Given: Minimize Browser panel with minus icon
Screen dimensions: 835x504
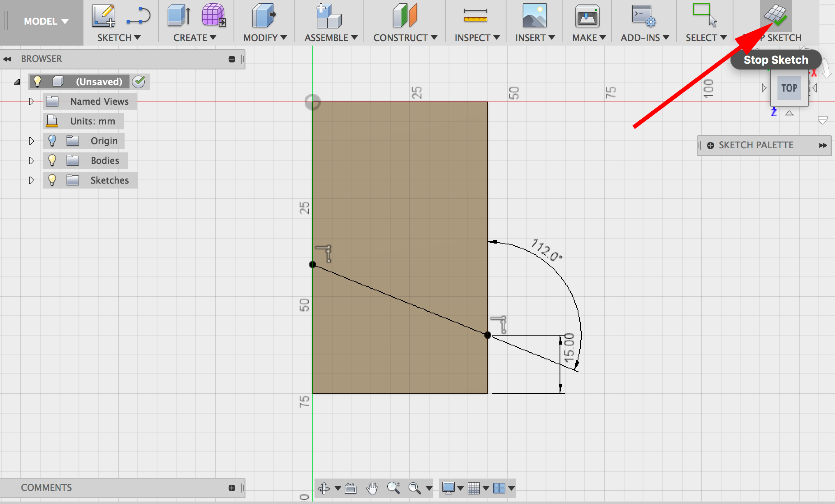Looking at the screenshot, I should click(232, 59).
